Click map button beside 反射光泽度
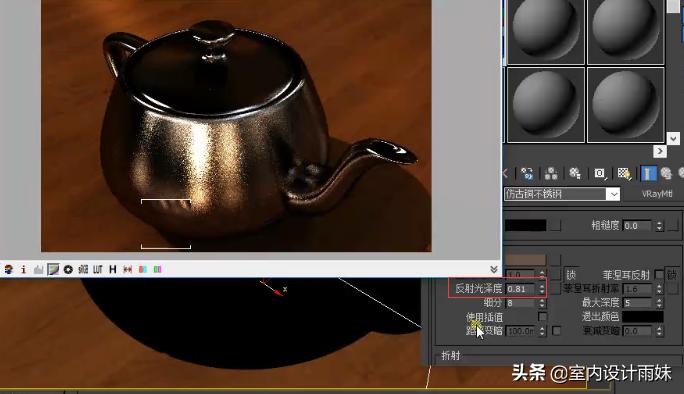Screen dimensions: 684x394 point(555,288)
